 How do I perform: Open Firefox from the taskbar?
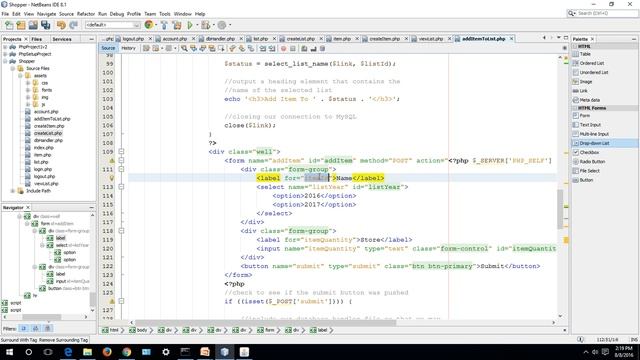[x=107, y=352]
